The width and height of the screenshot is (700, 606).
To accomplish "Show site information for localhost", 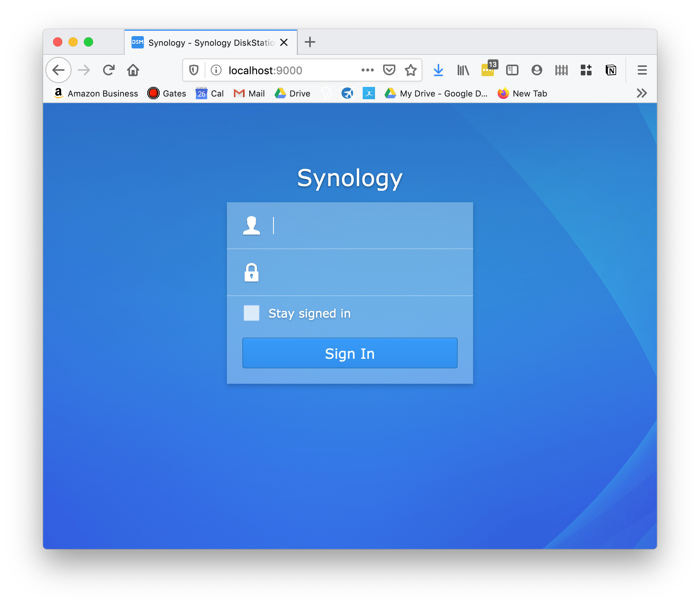I will point(216,70).
